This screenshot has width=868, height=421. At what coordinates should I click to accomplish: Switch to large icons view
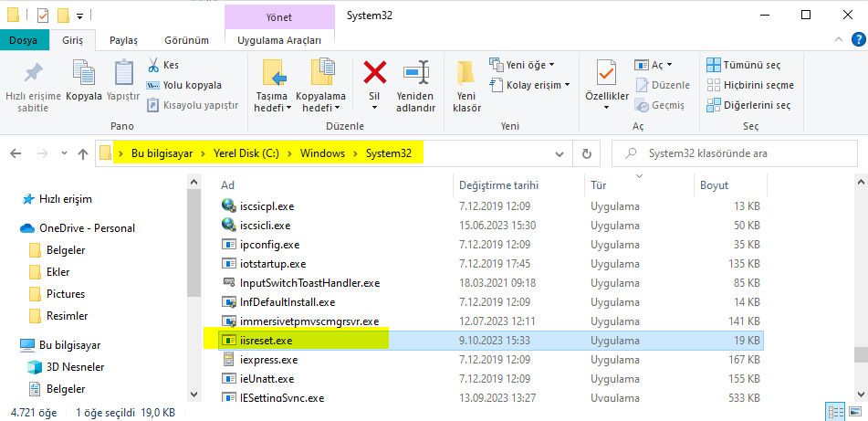[855, 412]
